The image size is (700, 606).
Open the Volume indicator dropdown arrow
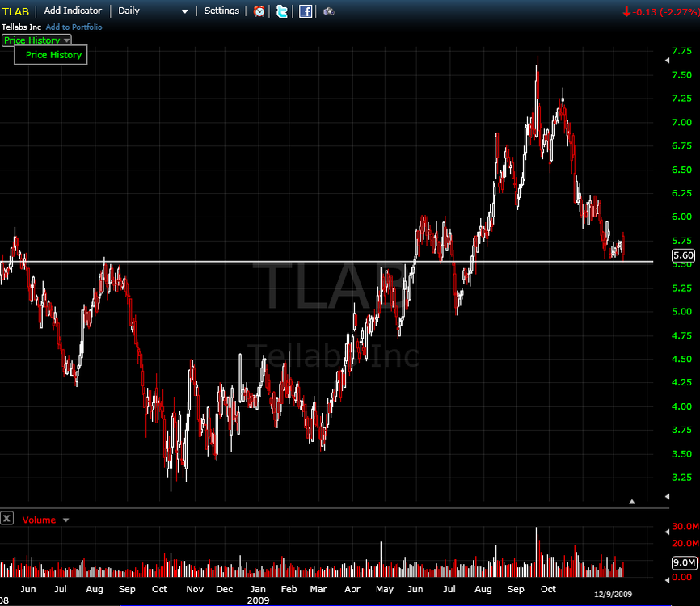[65, 520]
